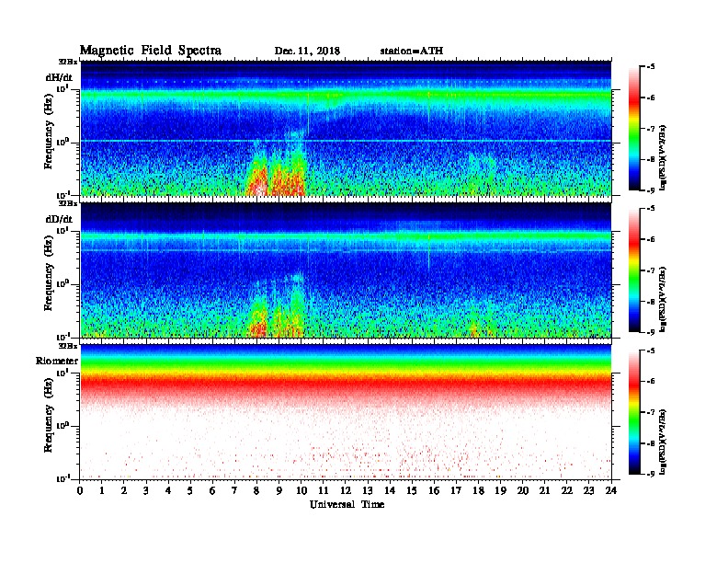This screenshot has width=728, height=563.
Task: Click hour 1 on the time axis
Action: point(102,491)
